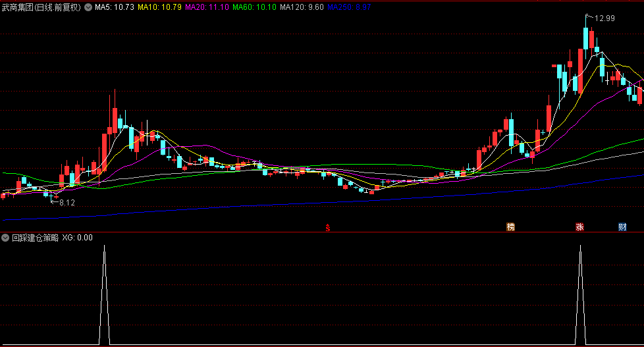This screenshot has height=347, width=644.
Task: Click the MA250: 8.97 label
Action: pos(349,7)
